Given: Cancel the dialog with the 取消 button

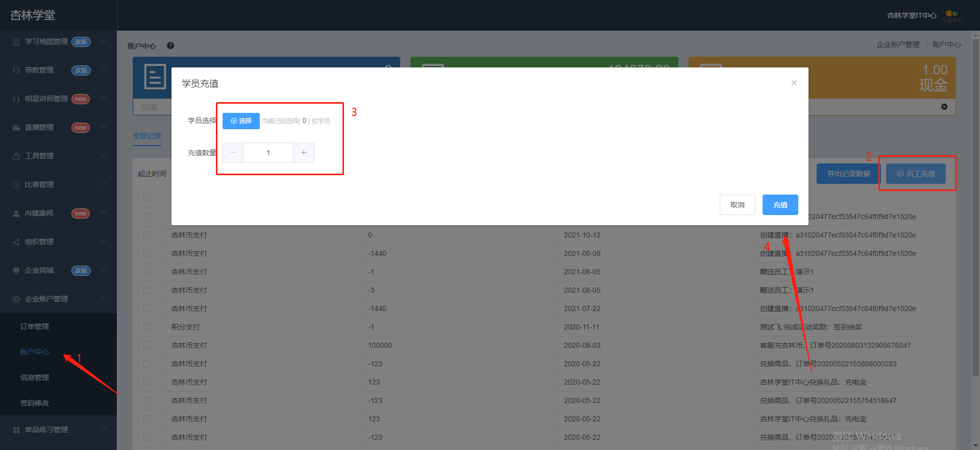Looking at the screenshot, I should point(738,205).
